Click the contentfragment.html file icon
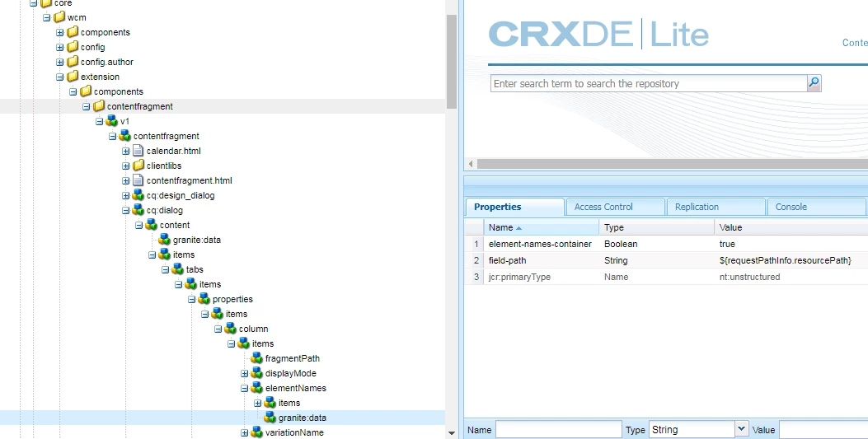The width and height of the screenshot is (868, 439). pyautogui.click(x=138, y=180)
